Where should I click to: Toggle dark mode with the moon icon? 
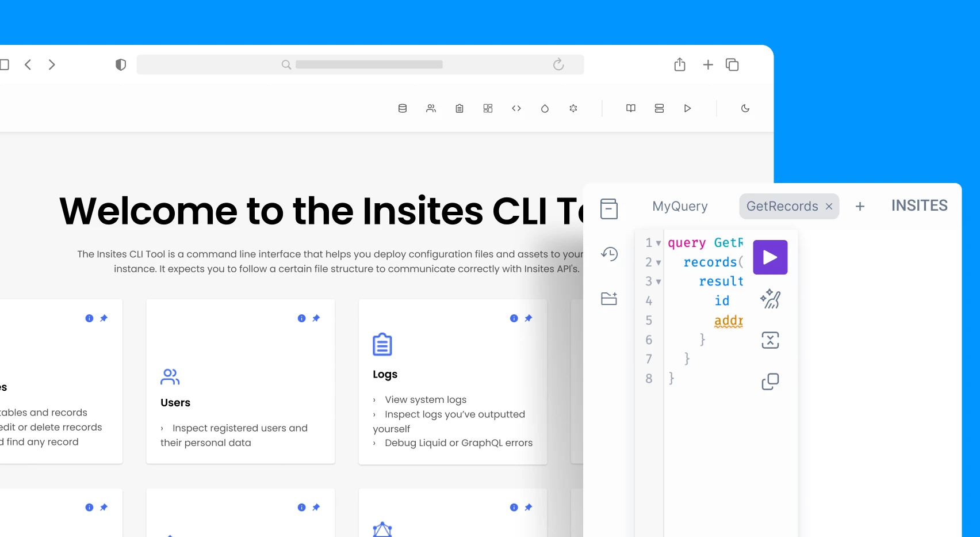[x=745, y=108]
